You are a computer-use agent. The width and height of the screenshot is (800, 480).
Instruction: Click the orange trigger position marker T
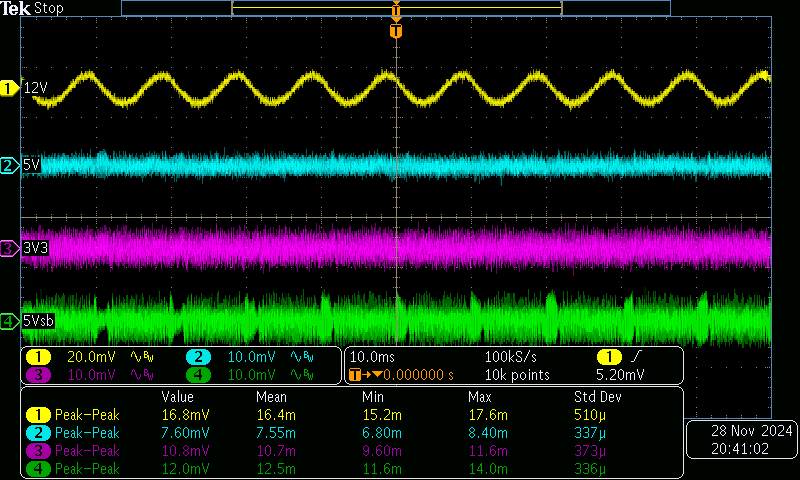click(396, 31)
